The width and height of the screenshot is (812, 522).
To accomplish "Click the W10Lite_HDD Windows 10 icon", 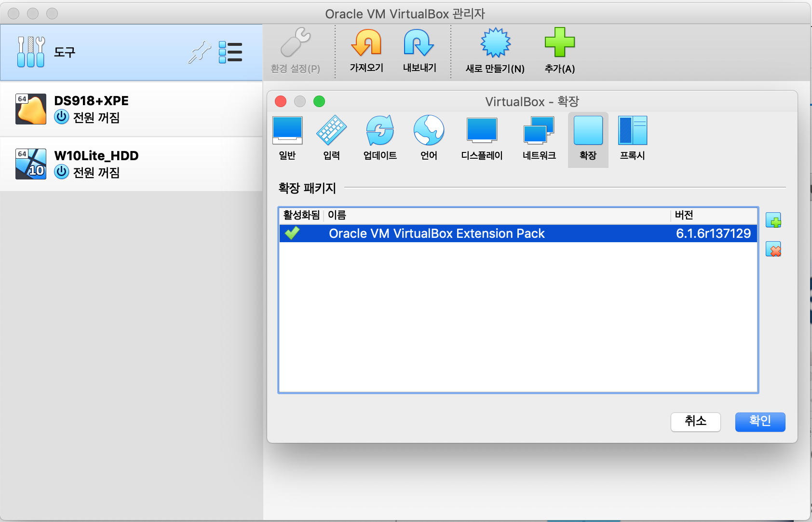I will click(31, 164).
